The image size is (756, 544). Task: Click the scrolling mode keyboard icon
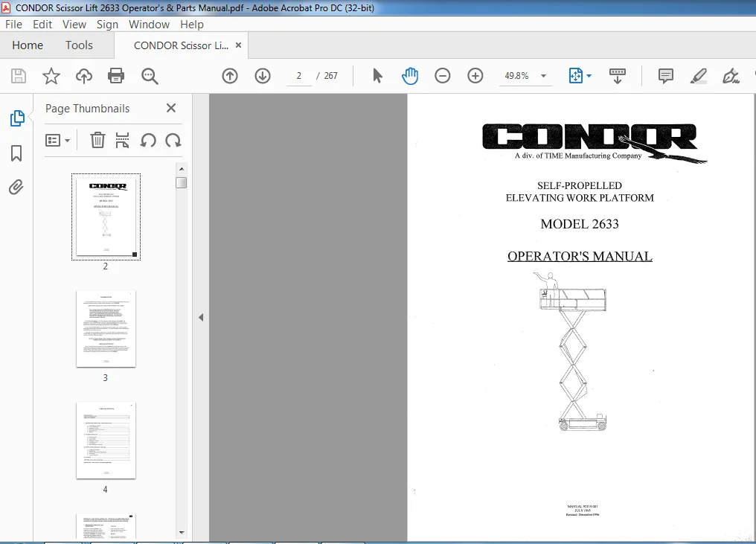[x=617, y=76]
